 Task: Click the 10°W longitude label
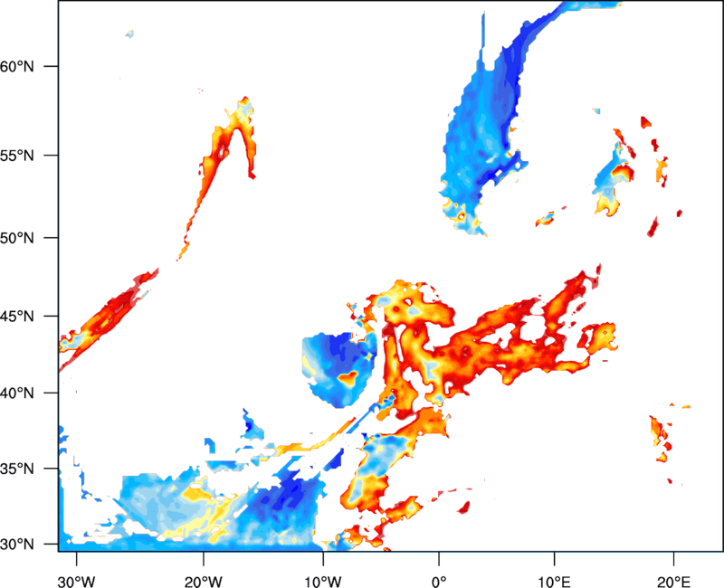point(323,582)
